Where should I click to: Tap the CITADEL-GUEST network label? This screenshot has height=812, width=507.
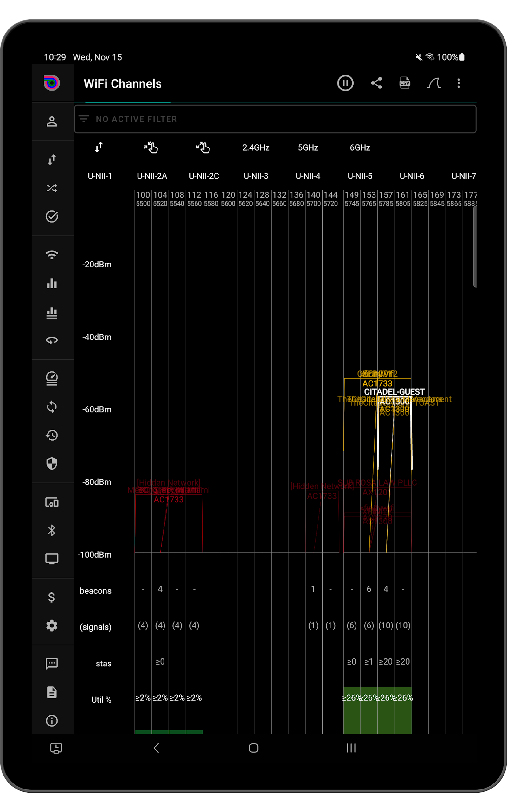[394, 391]
